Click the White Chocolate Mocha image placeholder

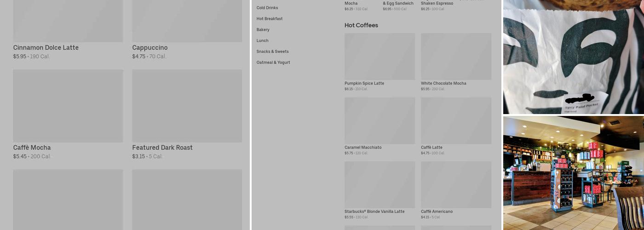click(456, 56)
